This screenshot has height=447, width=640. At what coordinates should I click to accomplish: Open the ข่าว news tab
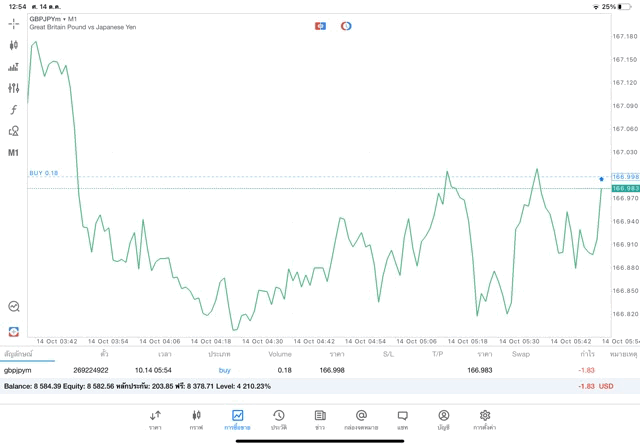(320, 420)
